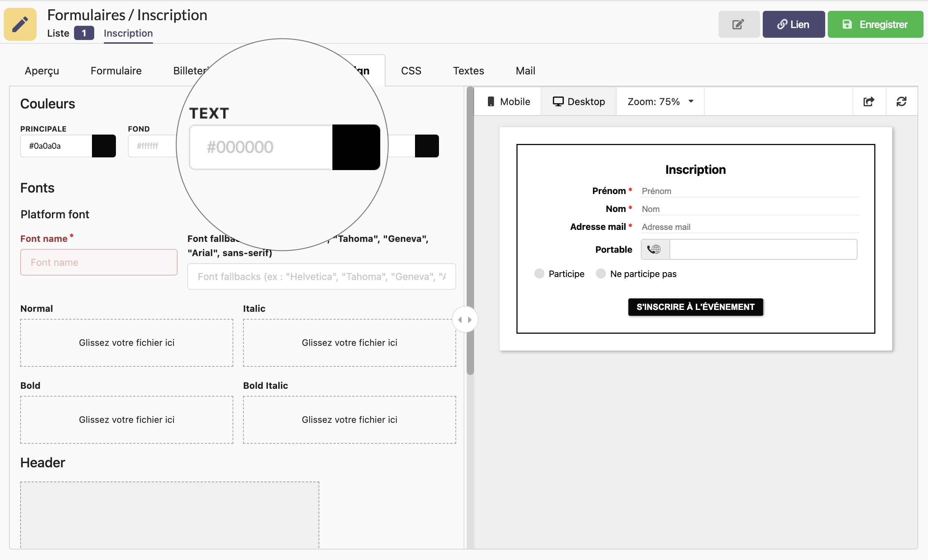Click the save/lock icon on Enregistrer button
Image resolution: width=928 pixels, height=560 pixels.
coord(846,25)
